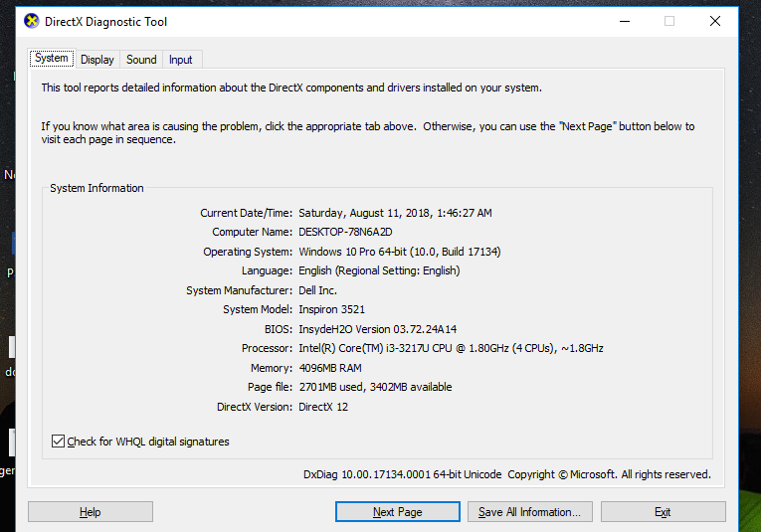Click the disabled maximize button
Image resolution: width=761 pixels, height=532 pixels.
click(669, 21)
